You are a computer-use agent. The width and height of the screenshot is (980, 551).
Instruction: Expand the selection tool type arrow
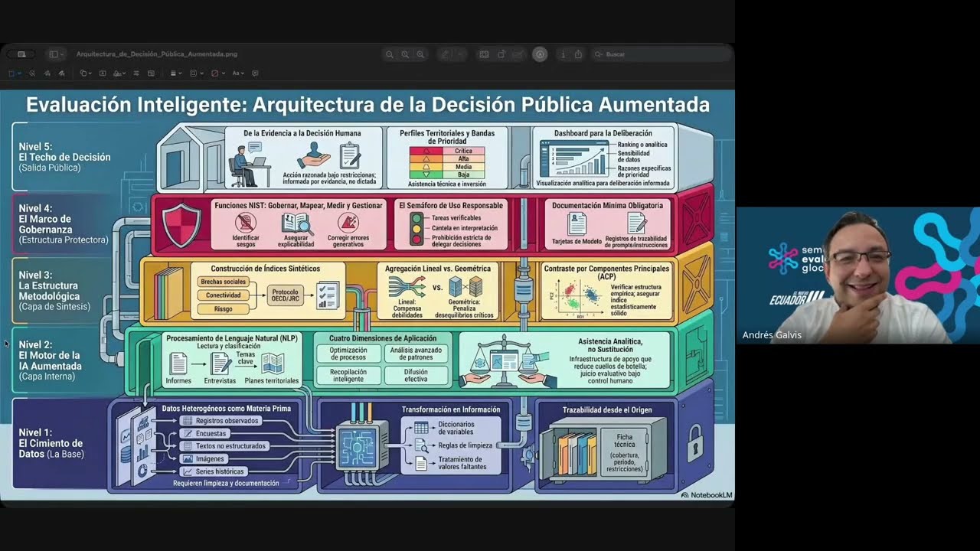click(20, 73)
